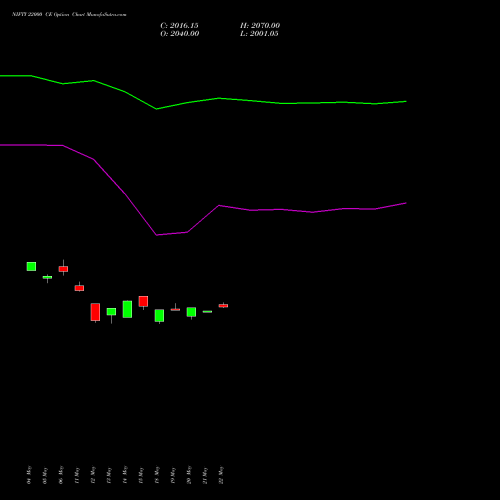Click the 22 May date label
The width and height of the screenshot is (500, 500).
coord(221,475)
